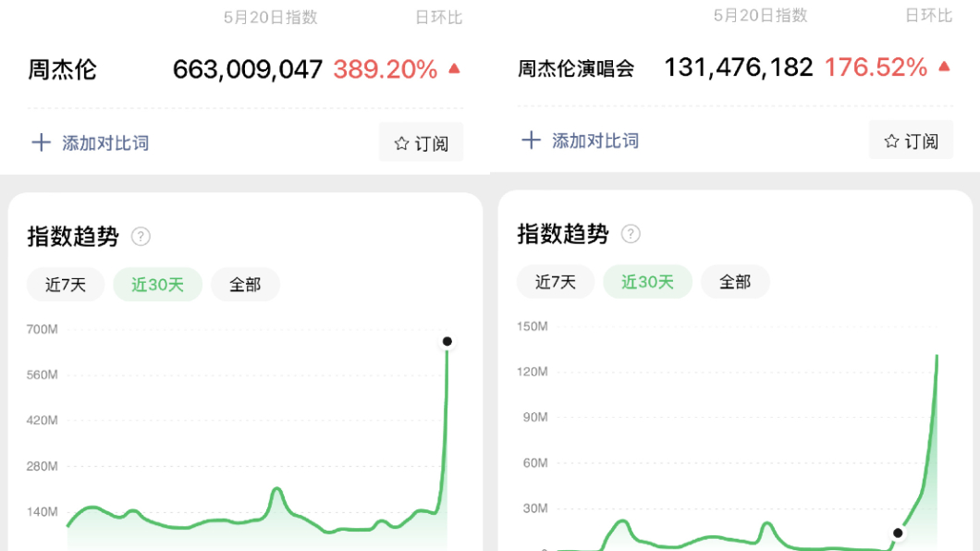This screenshot has width=980, height=551.
Task: Open help icon next to right 指数趋势
Action: [x=631, y=234]
